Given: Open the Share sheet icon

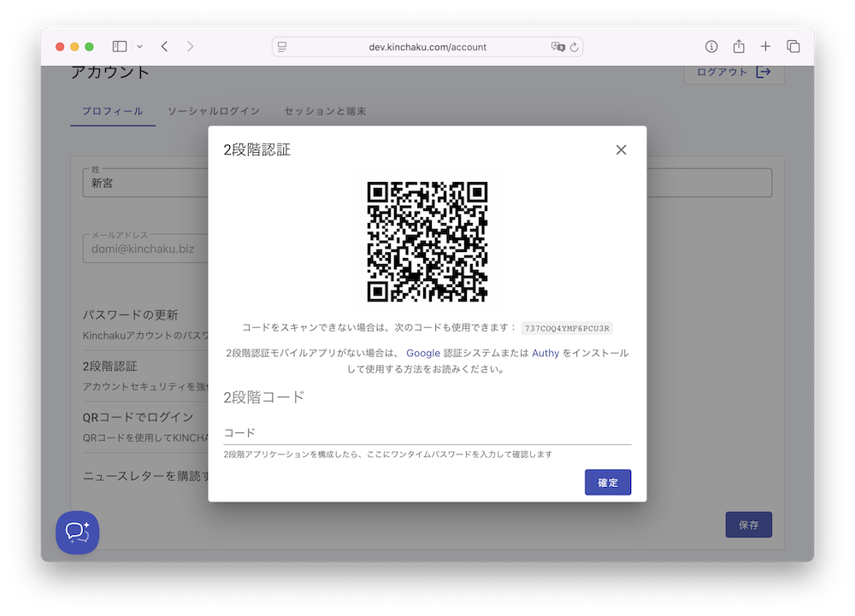Looking at the screenshot, I should tap(739, 46).
